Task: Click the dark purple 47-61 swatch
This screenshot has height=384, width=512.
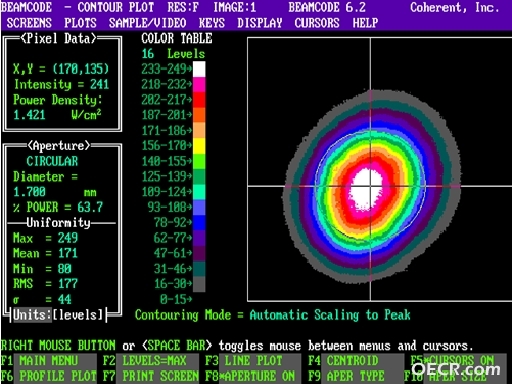Action: tap(199, 253)
